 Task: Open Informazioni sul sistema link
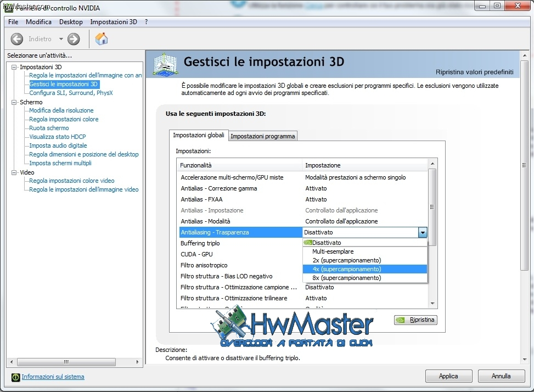53,377
